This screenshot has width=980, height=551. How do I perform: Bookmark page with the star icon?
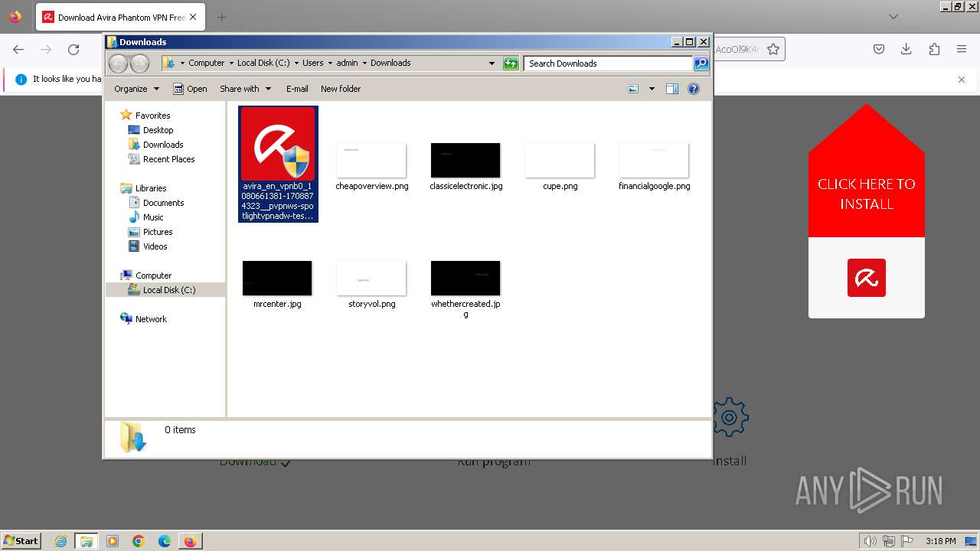pyautogui.click(x=773, y=50)
